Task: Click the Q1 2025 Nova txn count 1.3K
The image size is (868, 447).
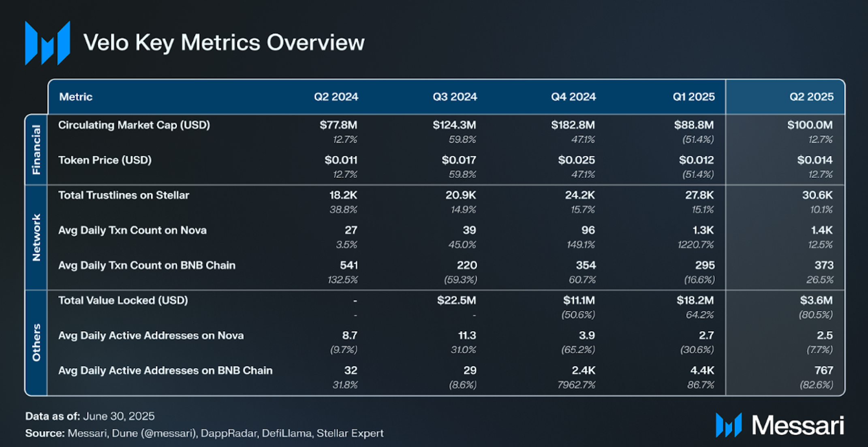Action: (x=703, y=230)
